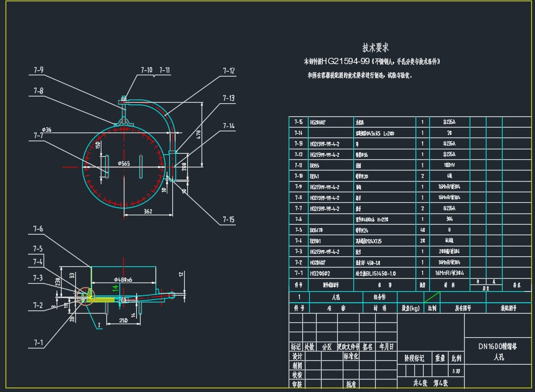535x392 pixels.
Task: Select part callout label 7-1
Action: point(38,342)
